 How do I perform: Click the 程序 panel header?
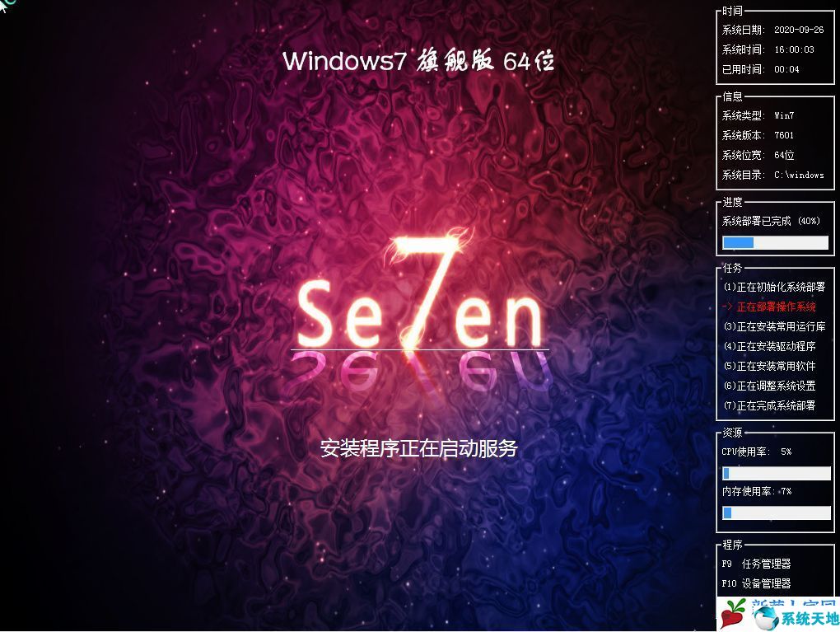732,545
